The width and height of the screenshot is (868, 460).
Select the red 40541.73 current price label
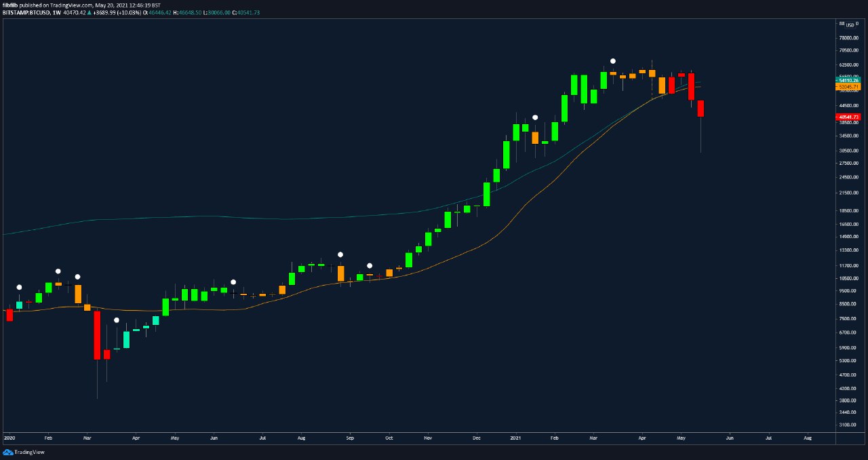pos(848,117)
